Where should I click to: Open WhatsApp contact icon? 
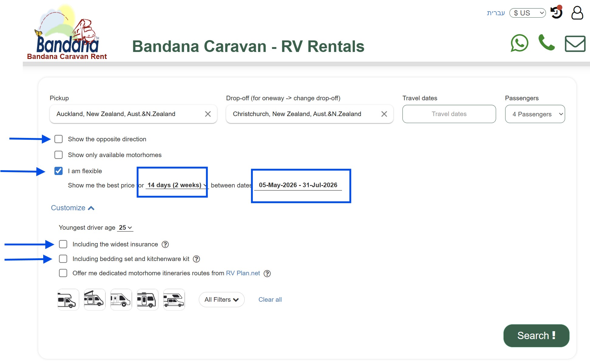[x=519, y=43]
